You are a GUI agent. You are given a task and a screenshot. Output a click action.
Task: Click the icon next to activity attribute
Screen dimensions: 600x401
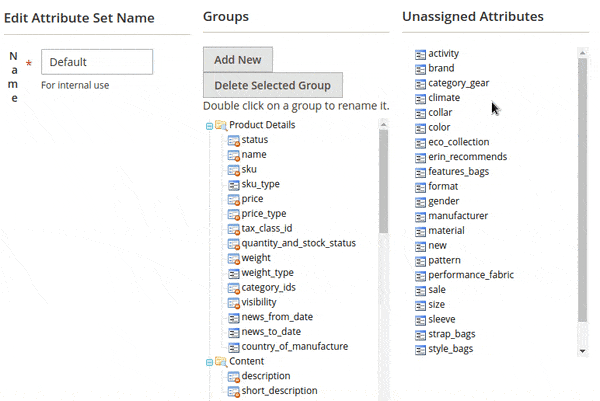(x=420, y=54)
